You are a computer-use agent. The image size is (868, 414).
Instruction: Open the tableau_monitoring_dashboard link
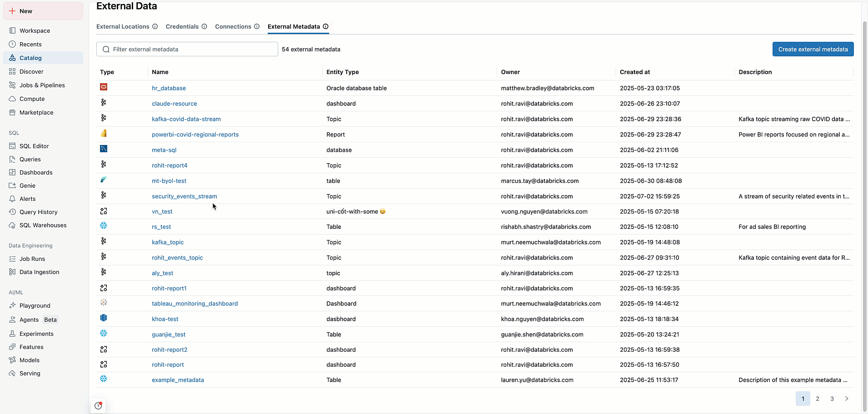[195, 304]
